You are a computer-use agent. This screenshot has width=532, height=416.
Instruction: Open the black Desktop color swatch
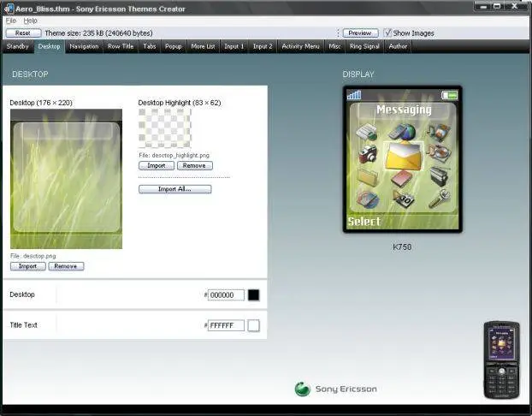(253, 294)
